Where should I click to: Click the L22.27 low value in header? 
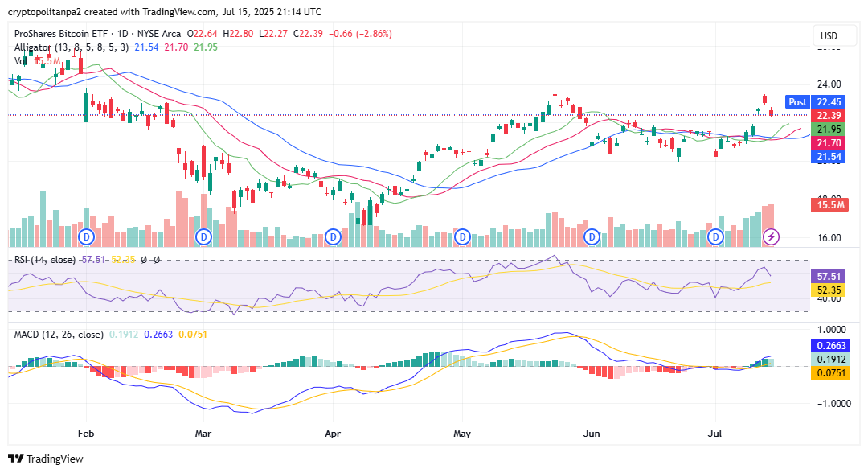(273, 34)
